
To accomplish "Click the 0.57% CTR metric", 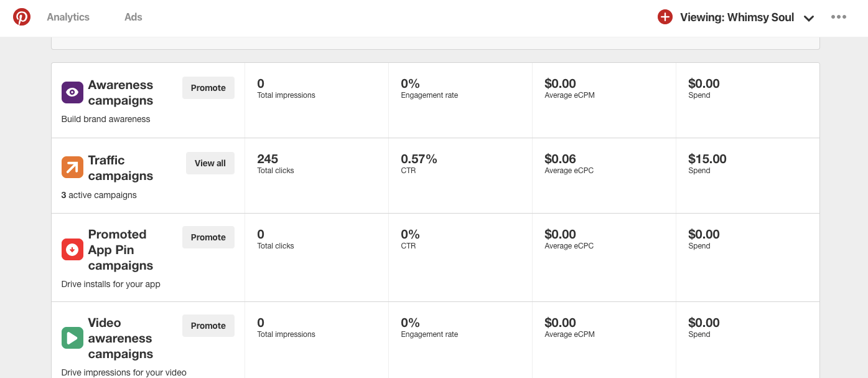I will (419, 159).
